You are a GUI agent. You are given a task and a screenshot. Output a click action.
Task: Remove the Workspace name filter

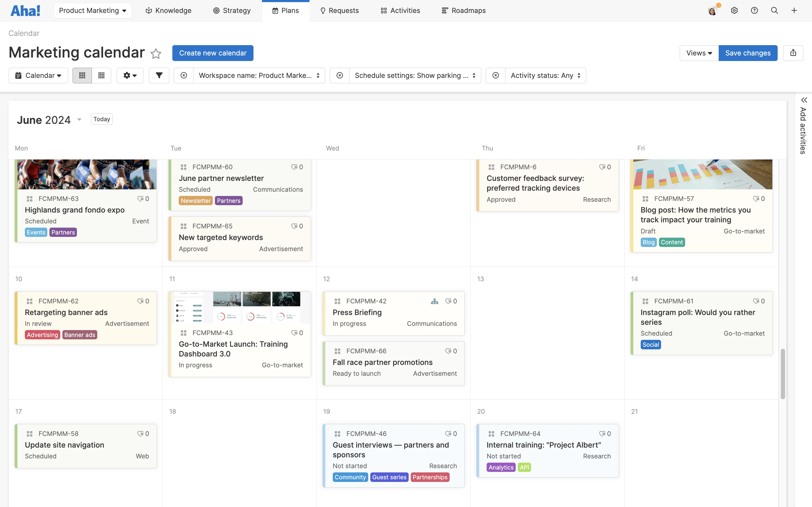[183, 76]
